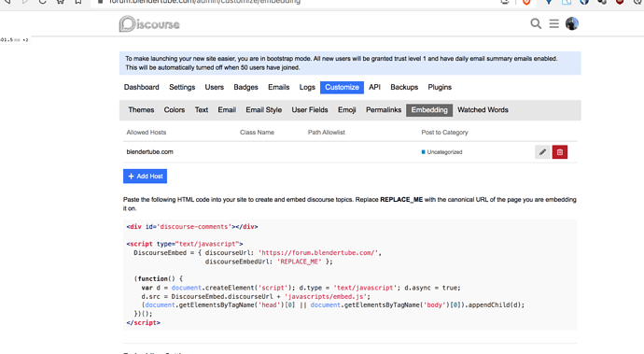Click the browser address bar URL
This screenshot has width=644, height=354.
pos(204,2)
